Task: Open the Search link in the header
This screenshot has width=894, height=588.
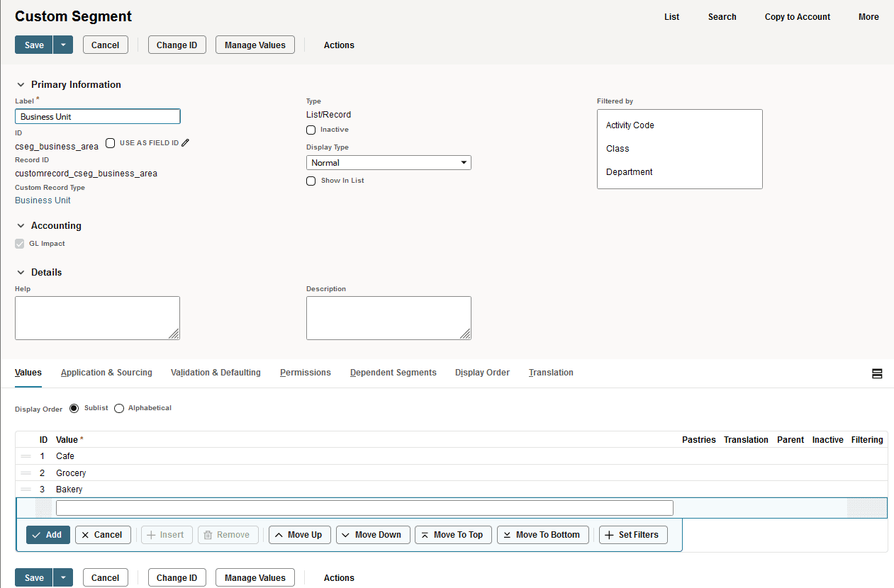Action: [722, 17]
